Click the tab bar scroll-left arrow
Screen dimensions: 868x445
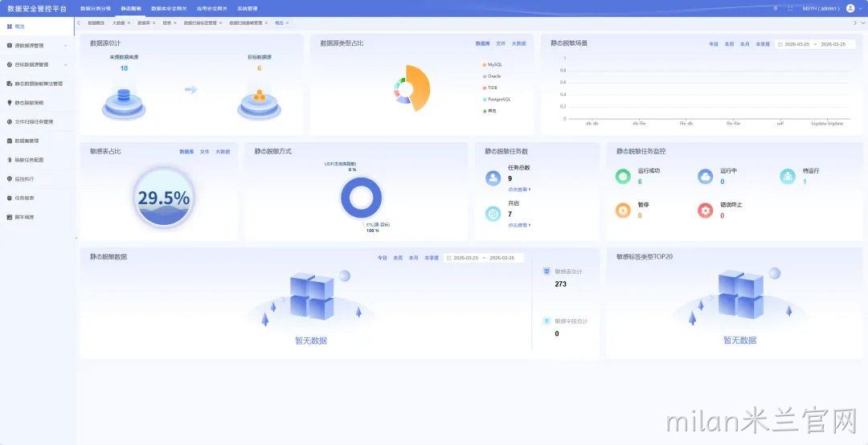click(79, 22)
